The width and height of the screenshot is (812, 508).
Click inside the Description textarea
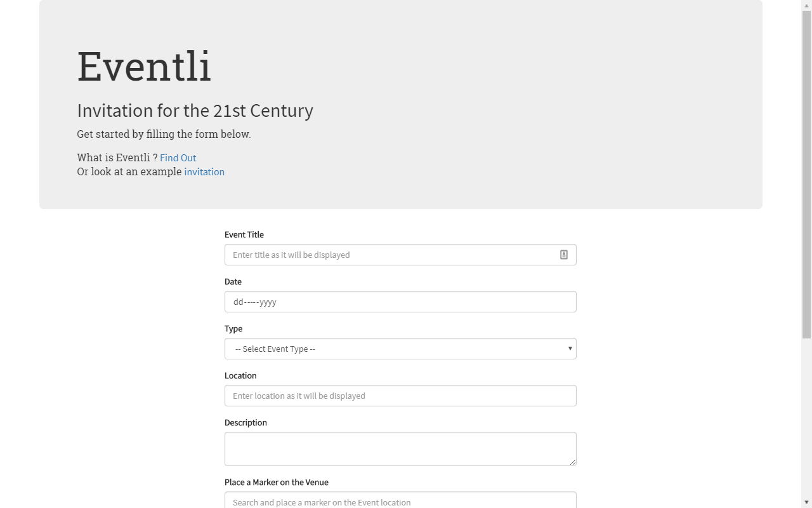(400, 448)
